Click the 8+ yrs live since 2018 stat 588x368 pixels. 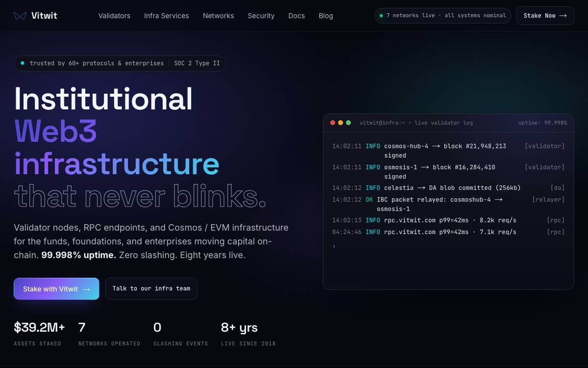[x=248, y=333]
